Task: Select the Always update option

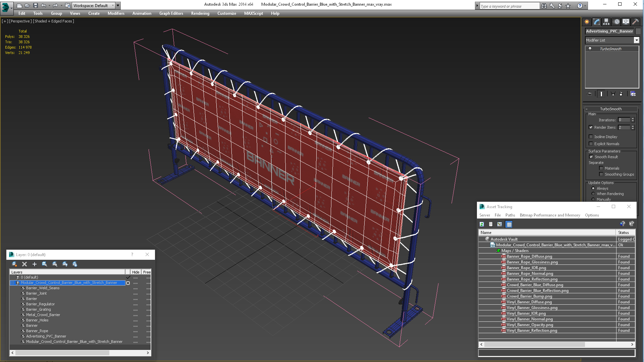Action: coord(593,188)
